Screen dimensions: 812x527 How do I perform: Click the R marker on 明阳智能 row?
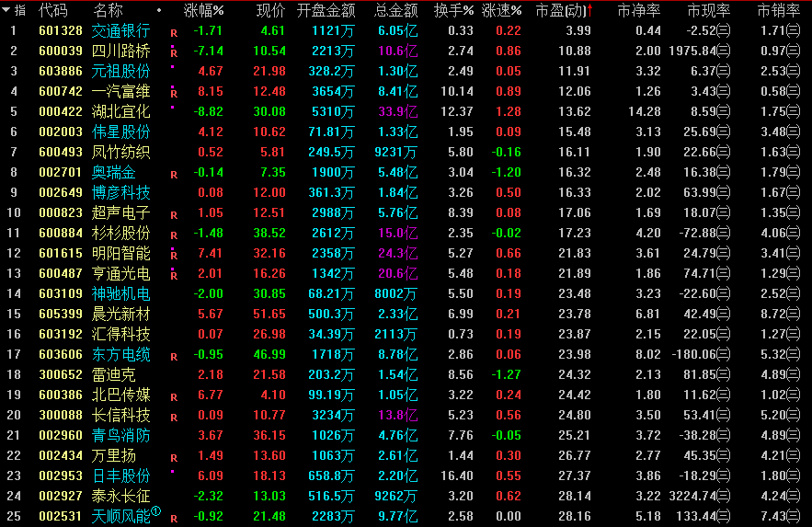tap(174, 255)
